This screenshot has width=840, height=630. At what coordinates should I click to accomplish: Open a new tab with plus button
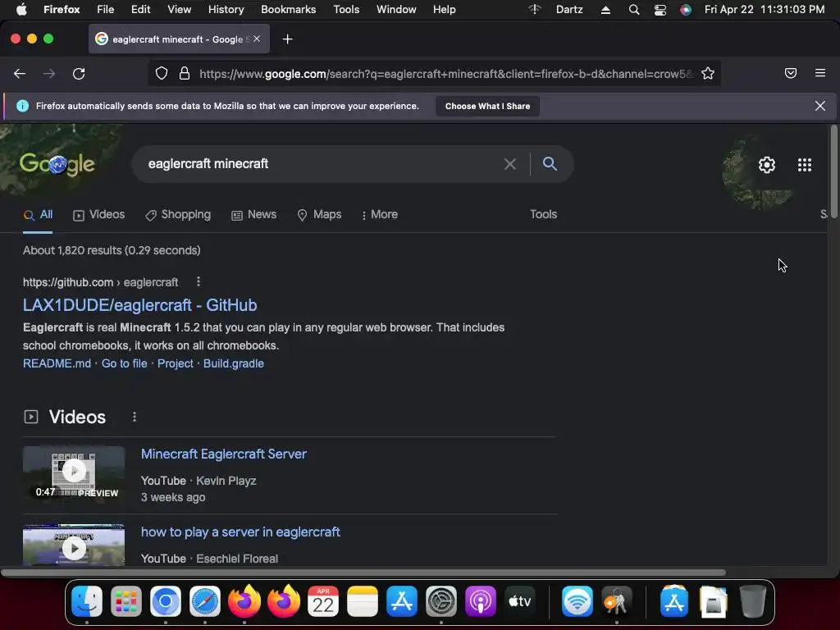click(x=288, y=39)
